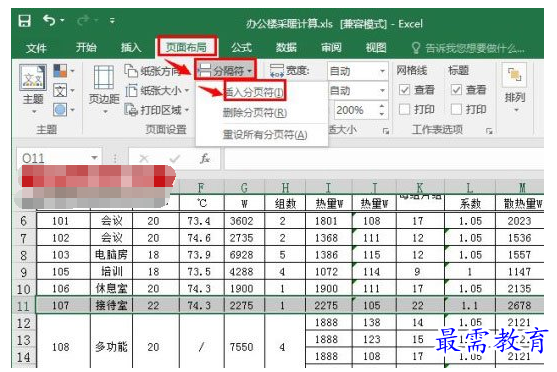This screenshot has height=372, width=557.
Task: Open the 分隔符 breaks dropdown
Action: [x=225, y=70]
